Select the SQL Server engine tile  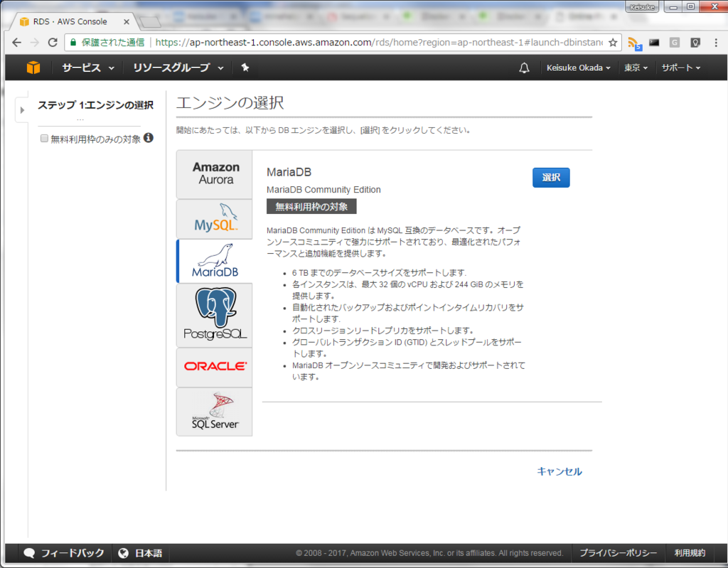point(215,412)
